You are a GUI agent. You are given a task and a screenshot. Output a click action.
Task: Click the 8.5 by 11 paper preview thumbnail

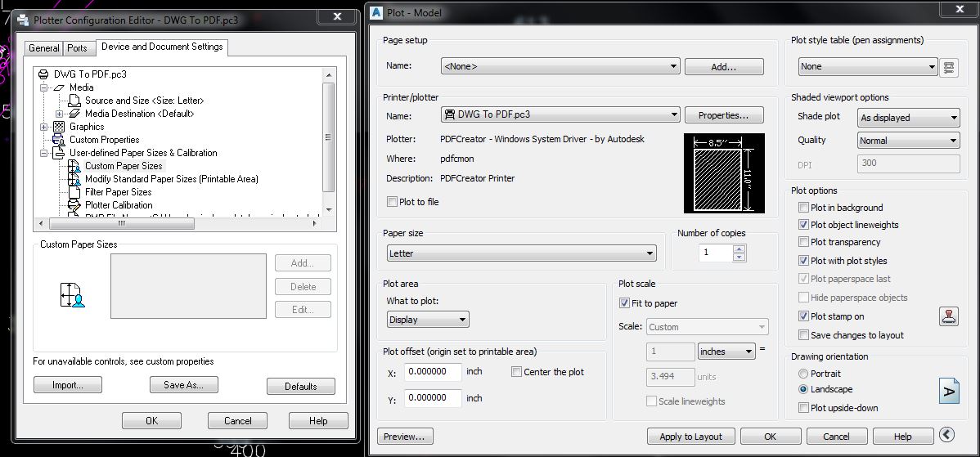725,173
